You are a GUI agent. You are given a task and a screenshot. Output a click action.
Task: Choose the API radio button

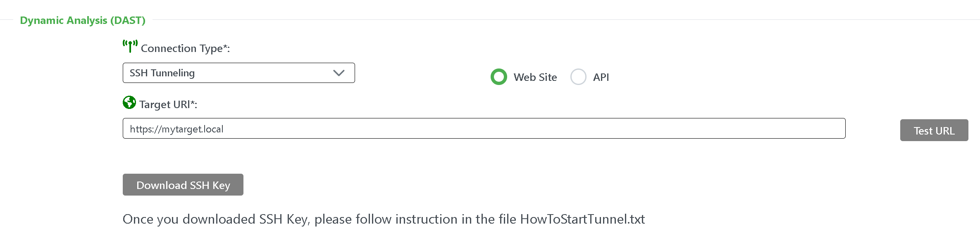578,77
